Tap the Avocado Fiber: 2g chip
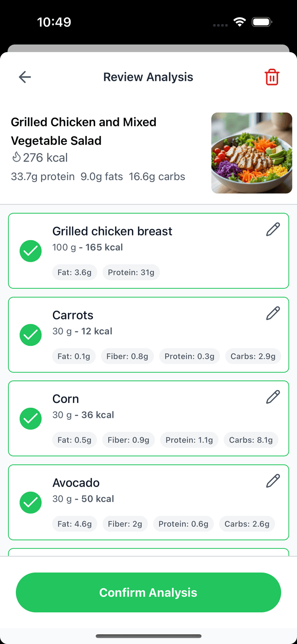This screenshot has width=297, height=644. [x=125, y=524]
